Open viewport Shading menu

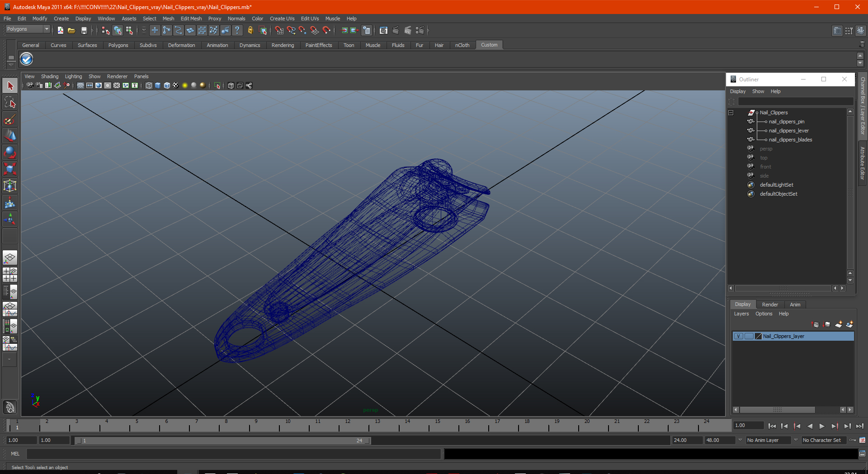(x=50, y=76)
